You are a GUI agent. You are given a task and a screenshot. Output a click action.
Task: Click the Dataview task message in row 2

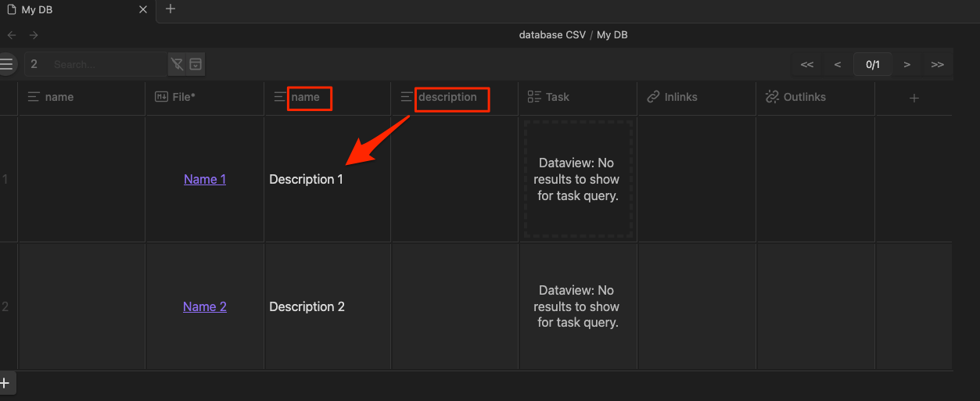pos(577,306)
